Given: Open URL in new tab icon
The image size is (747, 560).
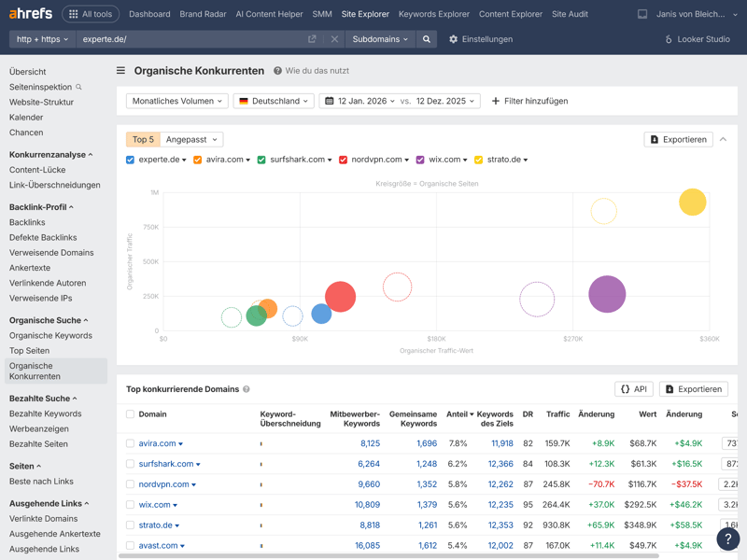Looking at the screenshot, I should 312,39.
